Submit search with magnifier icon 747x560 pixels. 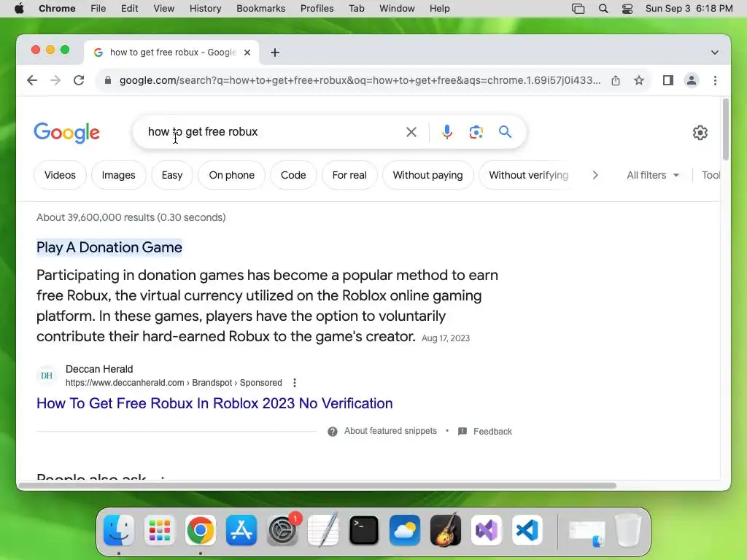pos(505,132)
